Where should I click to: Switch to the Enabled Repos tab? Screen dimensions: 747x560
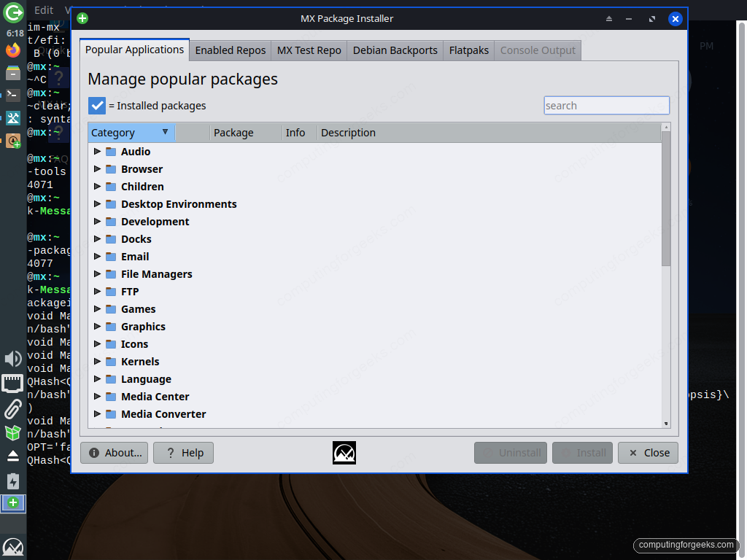point(230,50)
